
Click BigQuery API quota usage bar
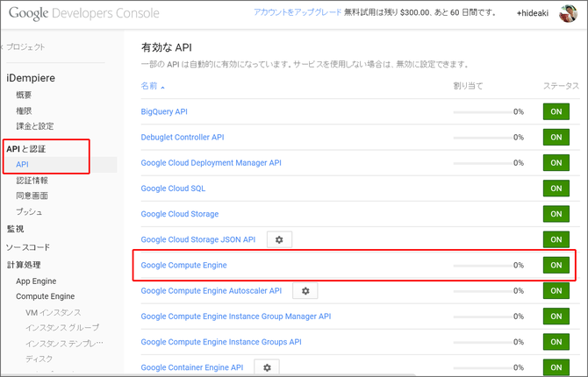483,111
